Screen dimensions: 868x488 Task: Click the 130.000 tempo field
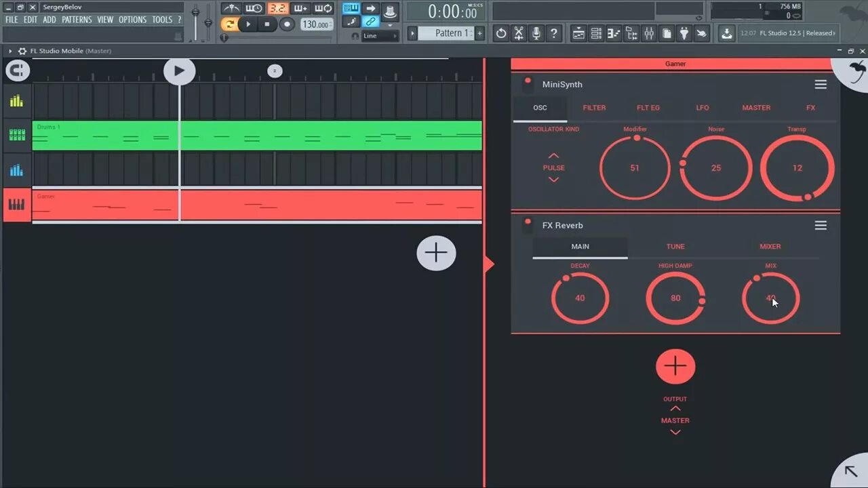(316, 24)
